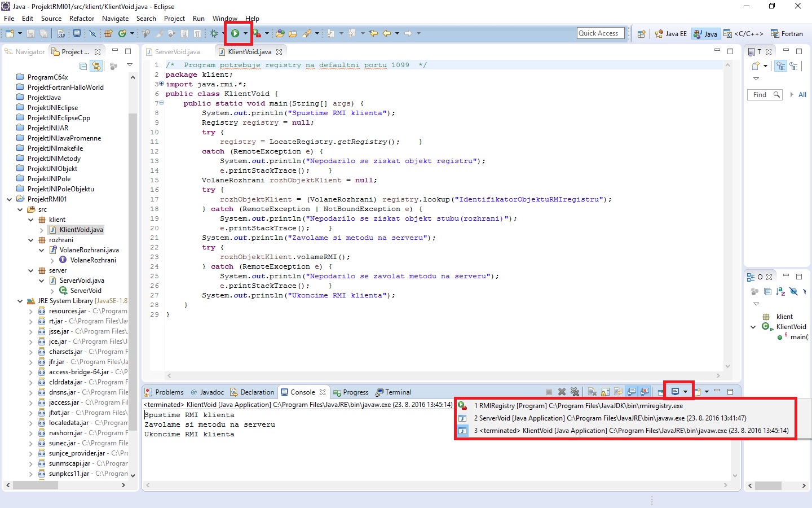Toggle Link with Editor in Project Explorer
The height and width of the screenshot is (508, 812).
(x=96, y=66)
